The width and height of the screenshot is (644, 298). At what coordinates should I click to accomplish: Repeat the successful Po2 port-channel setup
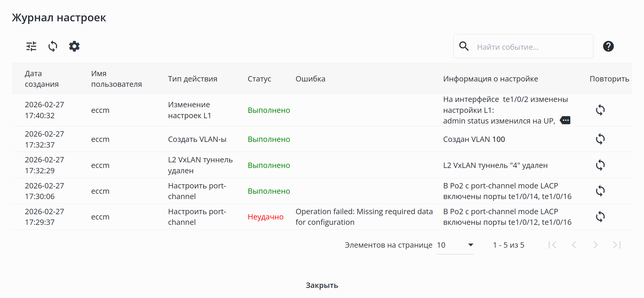[x=600, y=191]
